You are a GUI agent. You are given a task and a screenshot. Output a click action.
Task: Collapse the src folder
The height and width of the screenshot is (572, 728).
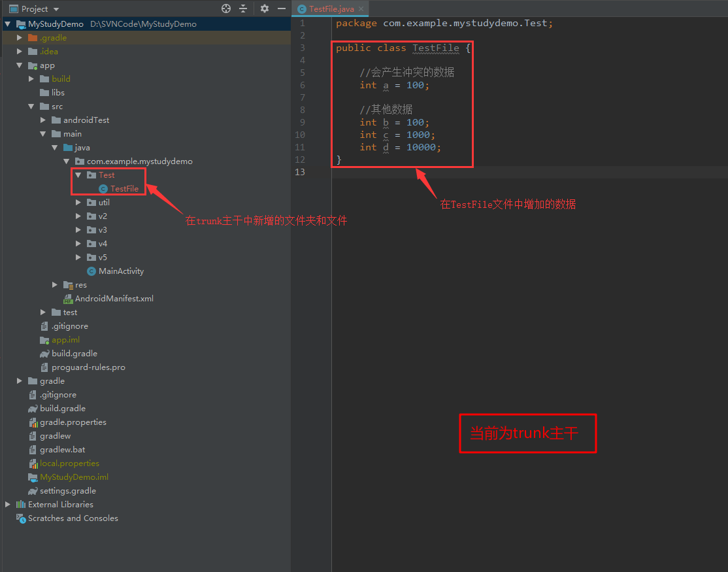click(31, 107)
